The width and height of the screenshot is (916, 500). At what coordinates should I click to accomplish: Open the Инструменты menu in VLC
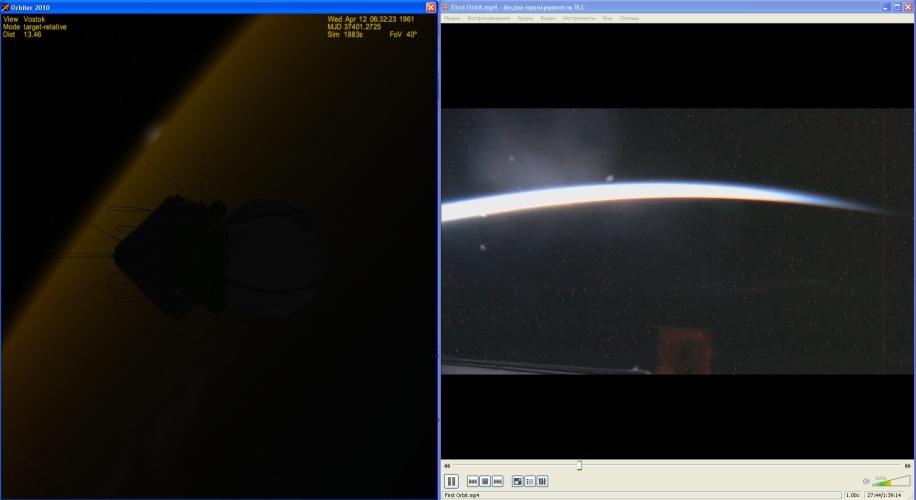tap(579, 18)
